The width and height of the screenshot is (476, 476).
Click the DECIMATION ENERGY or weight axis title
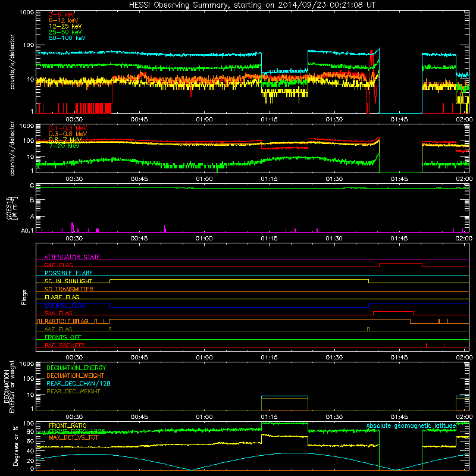point(9,386)
